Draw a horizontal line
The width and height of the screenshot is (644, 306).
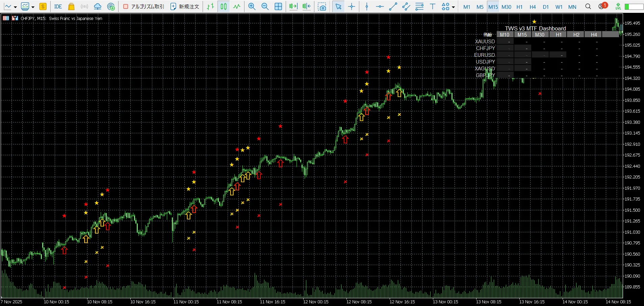point(380,6)
